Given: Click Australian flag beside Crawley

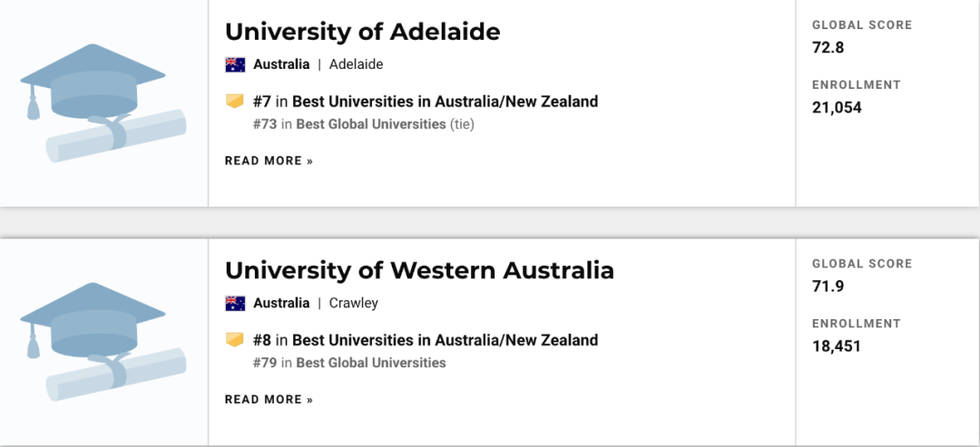Looking at the screenshot, I should 235,303.
